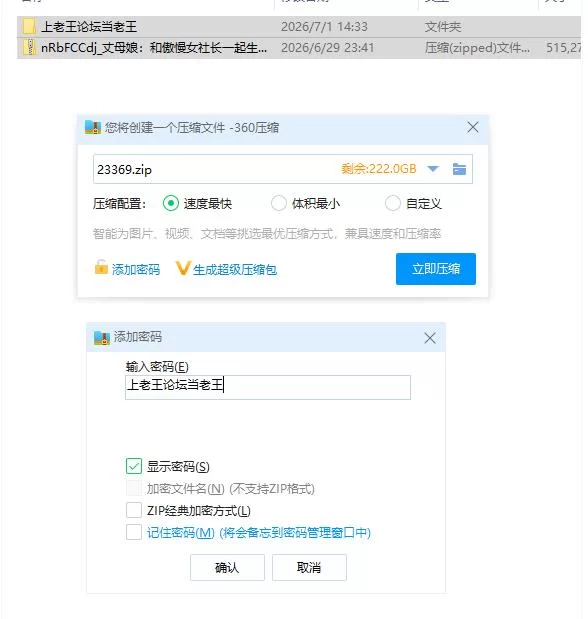Select the 体积最小 radio button

pos(278,203)
